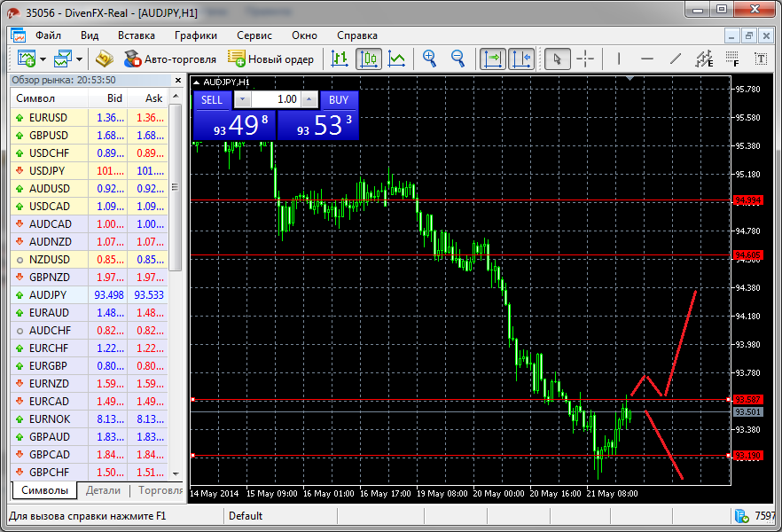Select the Fibonacci retracement tool
This screenshot has height=532, width=782.
732,59
